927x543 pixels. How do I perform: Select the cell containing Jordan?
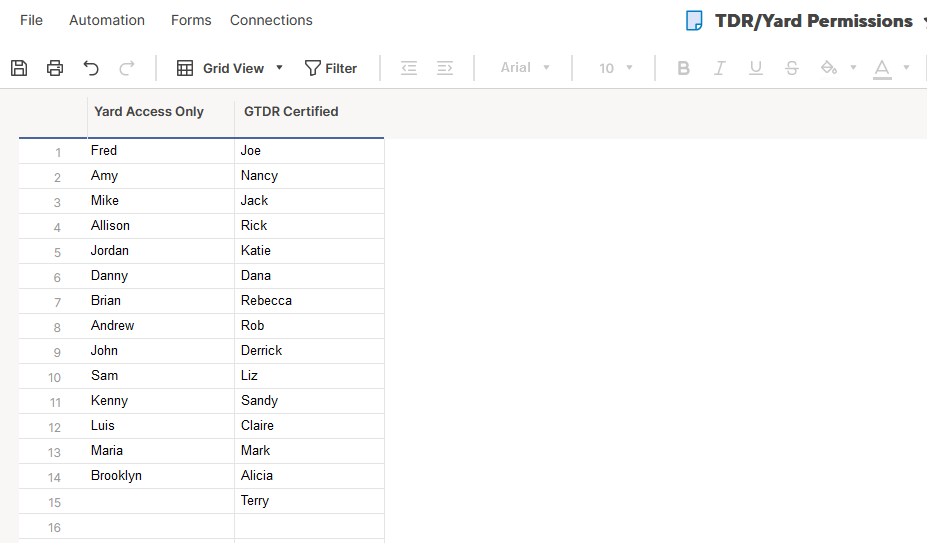[x=161, y=251]
